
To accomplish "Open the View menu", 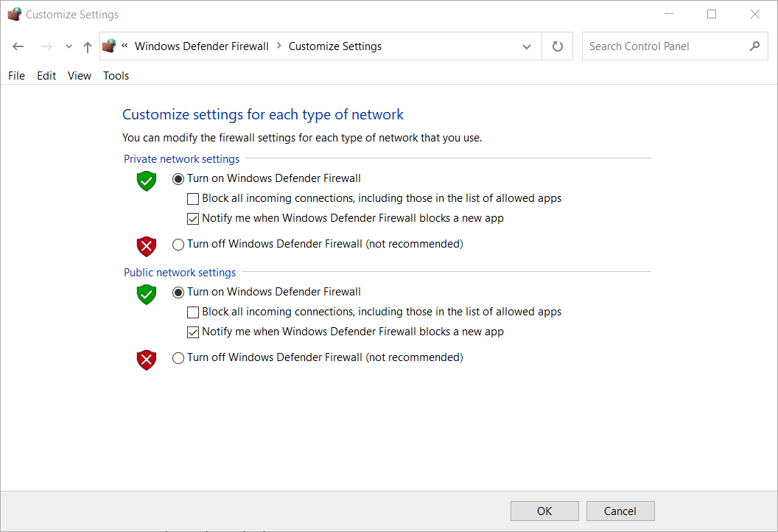I will pyautogui.click(x=80, y=75).
